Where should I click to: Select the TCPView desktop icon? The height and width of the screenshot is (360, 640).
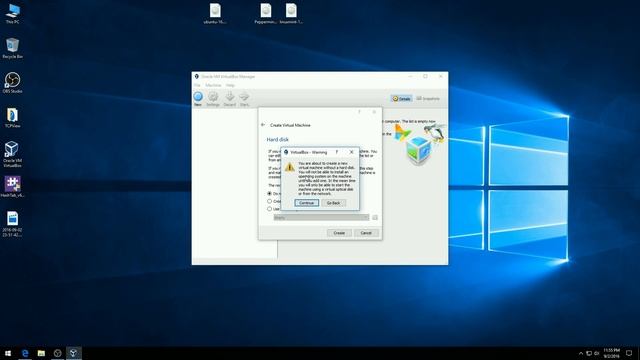click(12, 118)
